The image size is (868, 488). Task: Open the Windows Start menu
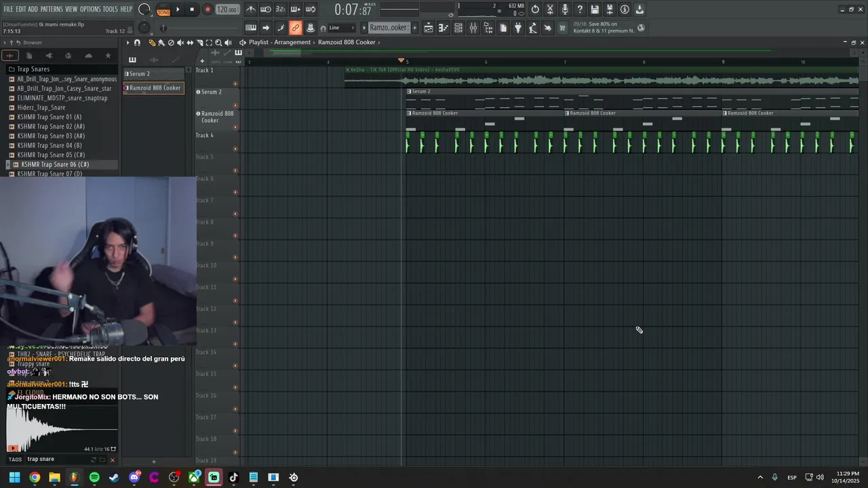(x=14, y=477)
